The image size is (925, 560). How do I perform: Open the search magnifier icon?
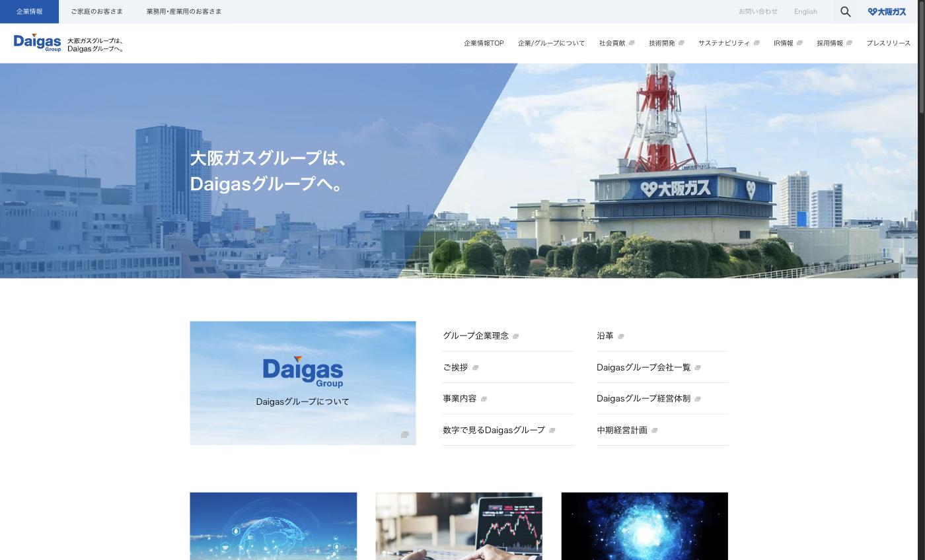point(845,11)
